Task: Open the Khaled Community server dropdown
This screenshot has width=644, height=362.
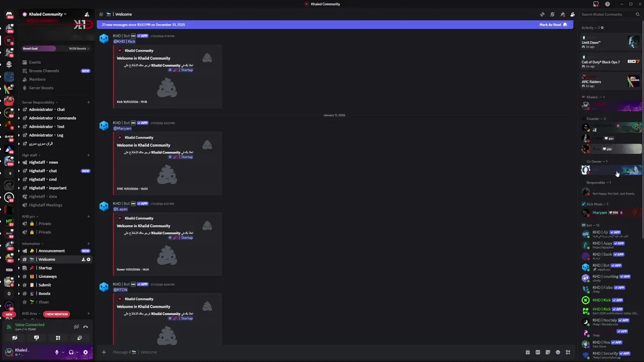Action: pyautogui.click(x=48, y=14)
